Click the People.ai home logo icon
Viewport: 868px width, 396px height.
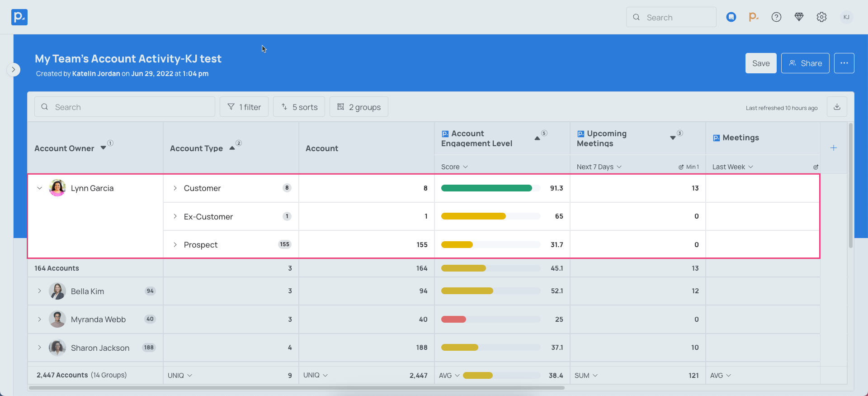click(x=19, y=17)
